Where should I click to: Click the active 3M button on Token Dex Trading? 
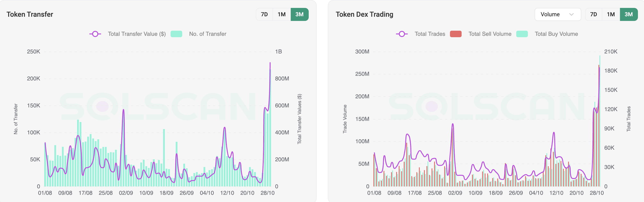(x=629, y=14)
